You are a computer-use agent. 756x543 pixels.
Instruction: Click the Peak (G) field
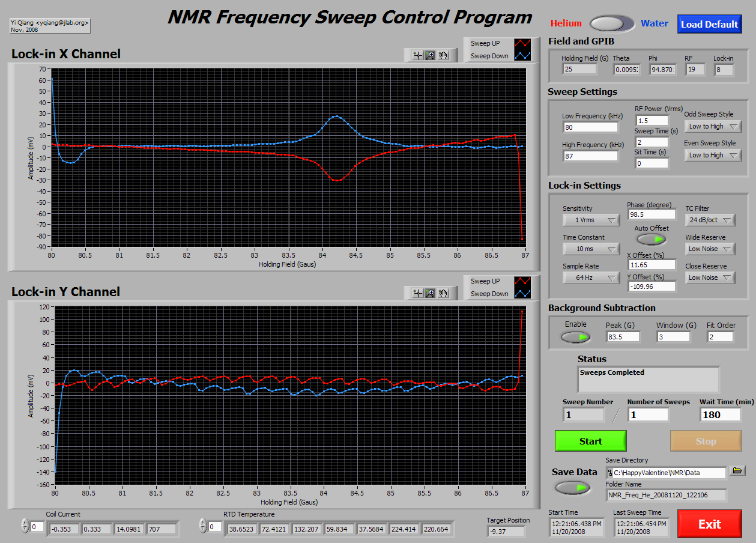tap(623, 337)
